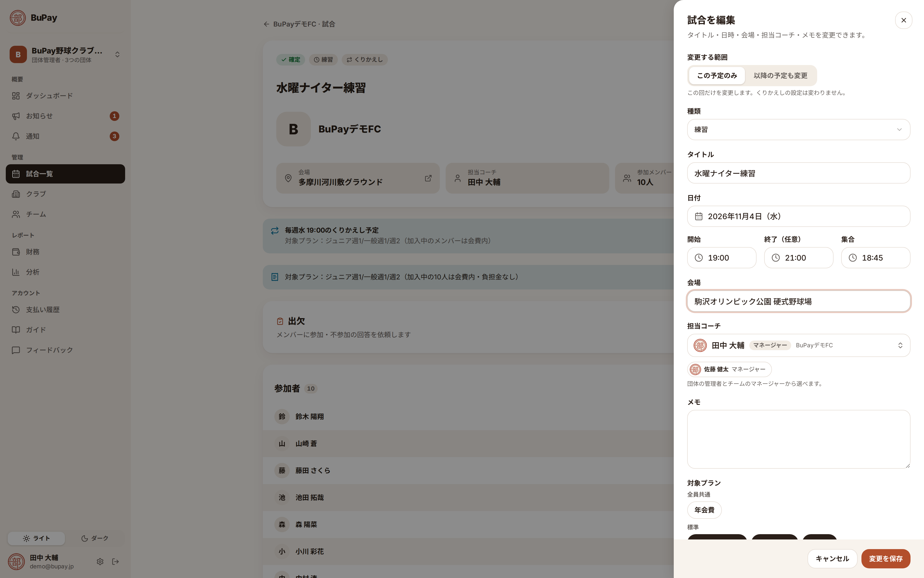Open venue external link icon

428,178
